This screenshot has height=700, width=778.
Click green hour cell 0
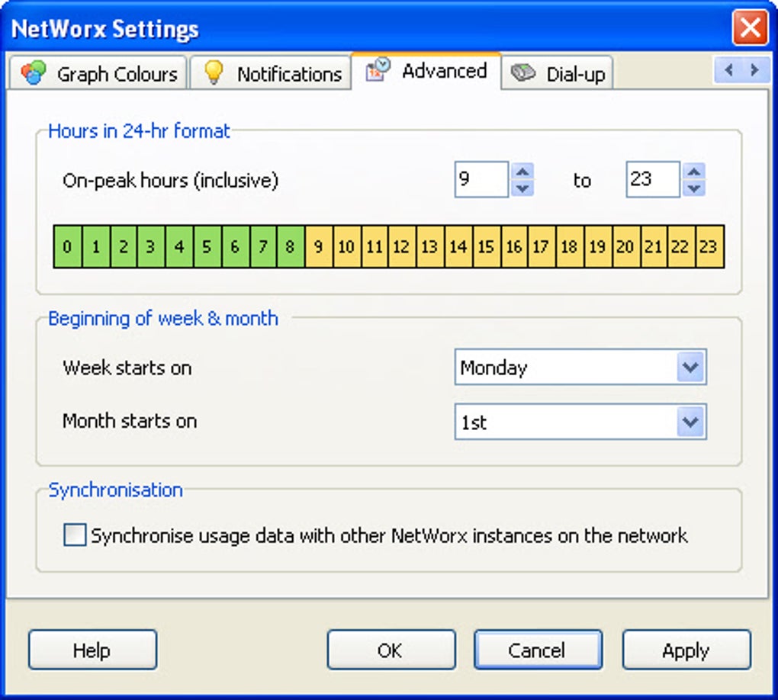pos(68,246)
